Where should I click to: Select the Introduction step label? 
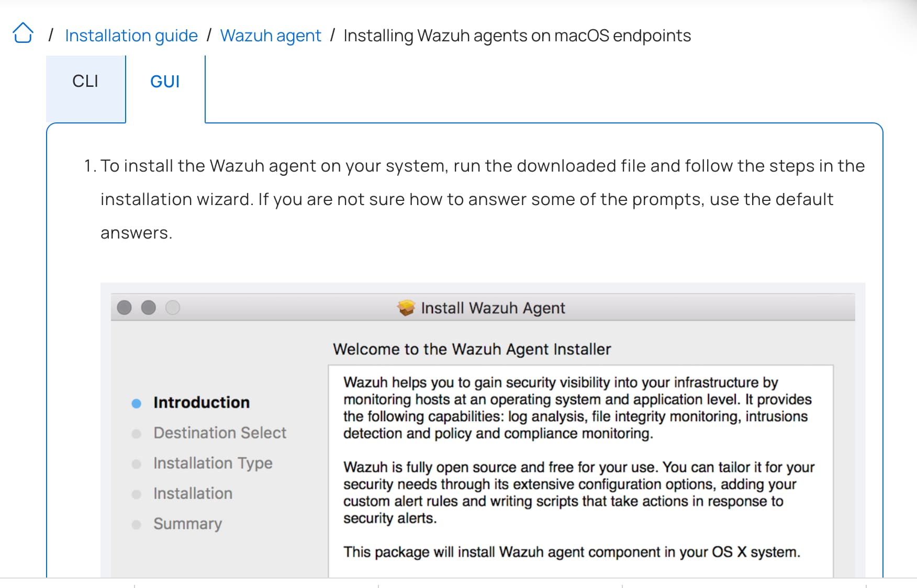[x=202, y=402]
